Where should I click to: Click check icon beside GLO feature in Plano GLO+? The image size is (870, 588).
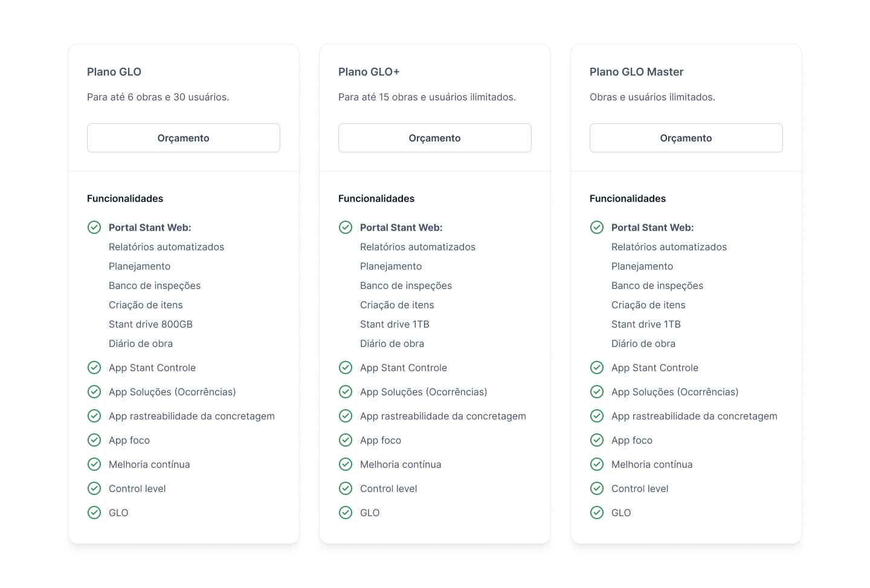click(x=346, y=512)
